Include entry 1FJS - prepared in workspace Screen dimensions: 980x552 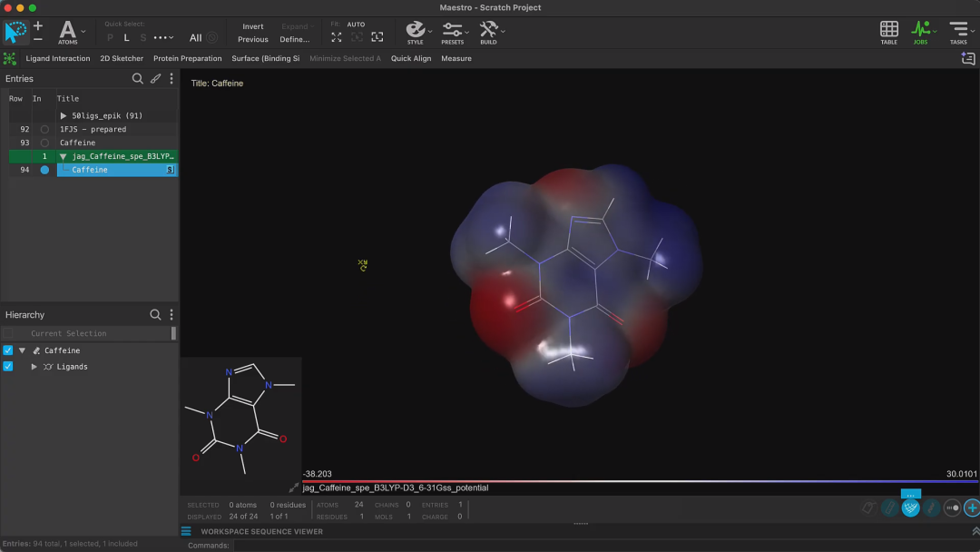(44, 130)
